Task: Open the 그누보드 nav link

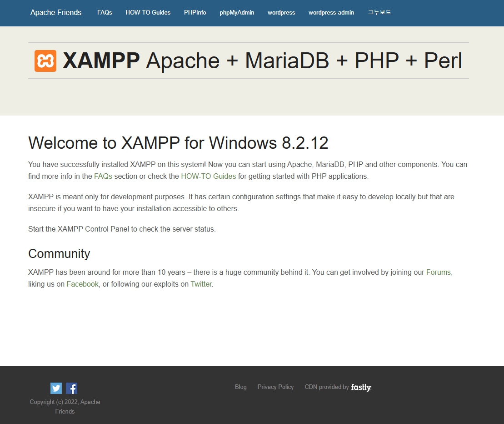Action: point(379,12)
